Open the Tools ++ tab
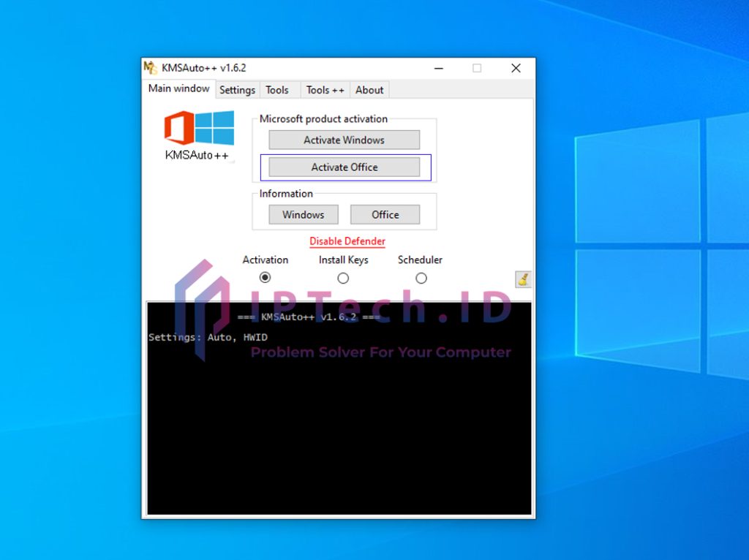Viewport: 749px width, 560px height. (325, 90)
